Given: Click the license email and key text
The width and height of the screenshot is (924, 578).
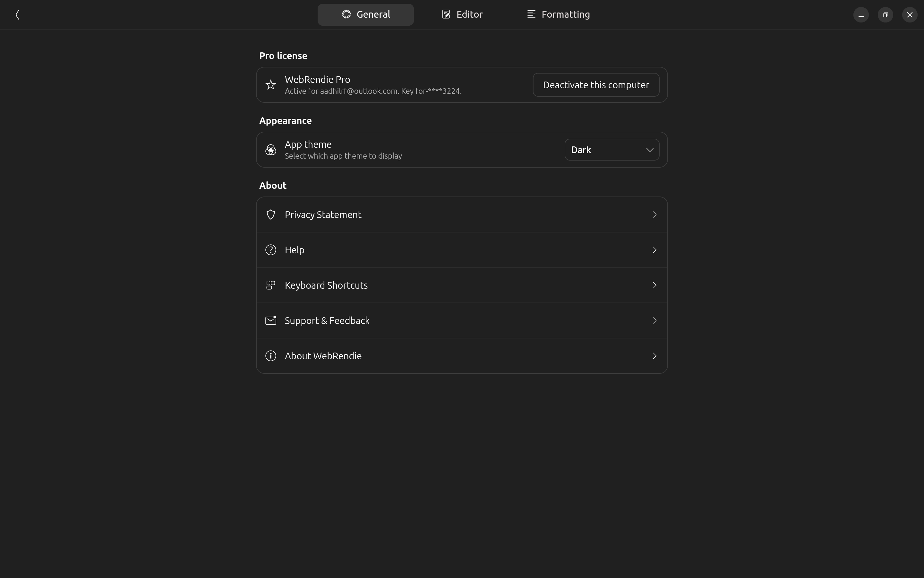Looking at the screenshot, I should 373,91.
